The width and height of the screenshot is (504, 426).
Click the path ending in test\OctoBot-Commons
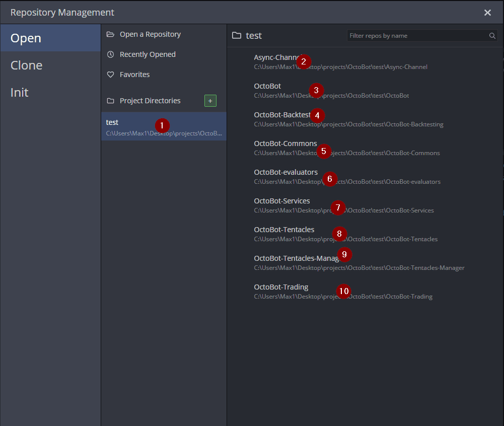pos(347,153)
